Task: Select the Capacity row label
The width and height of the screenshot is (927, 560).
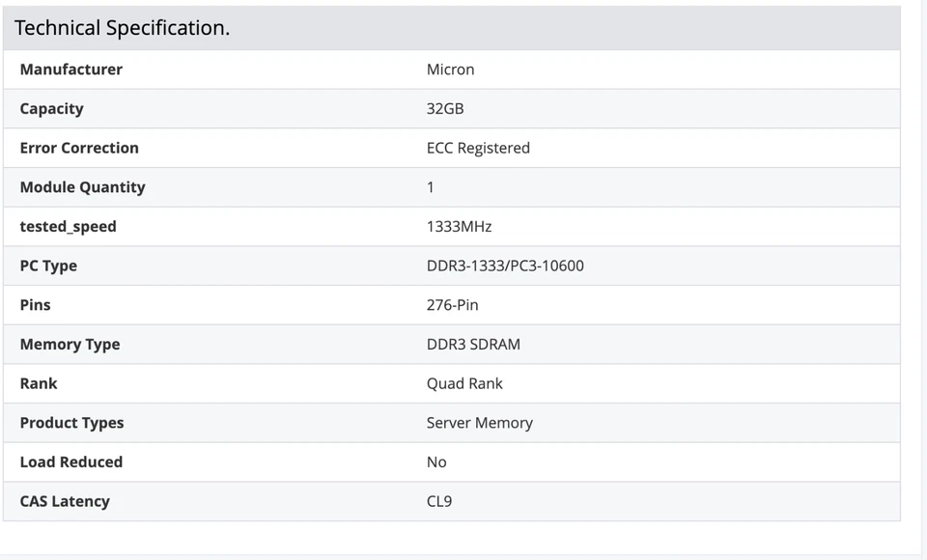Action: tap(51, 108)
